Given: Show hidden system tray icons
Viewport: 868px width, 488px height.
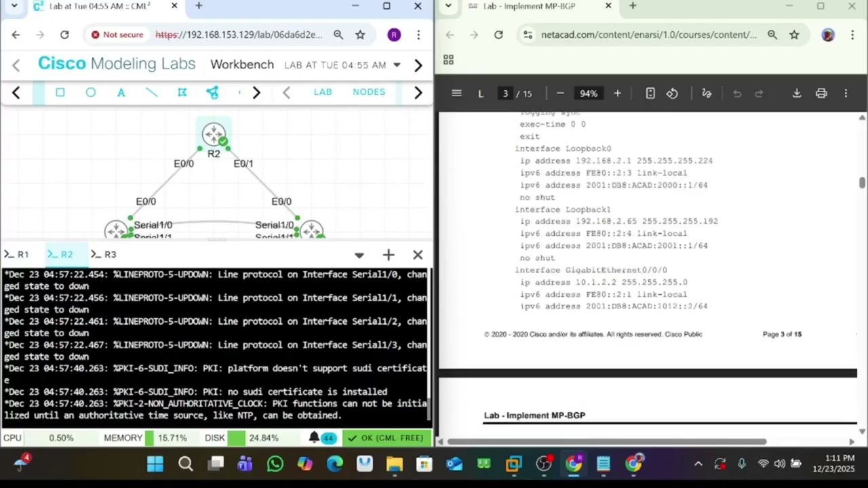Looking at the screenshot, I should click(x=698, y=464).
